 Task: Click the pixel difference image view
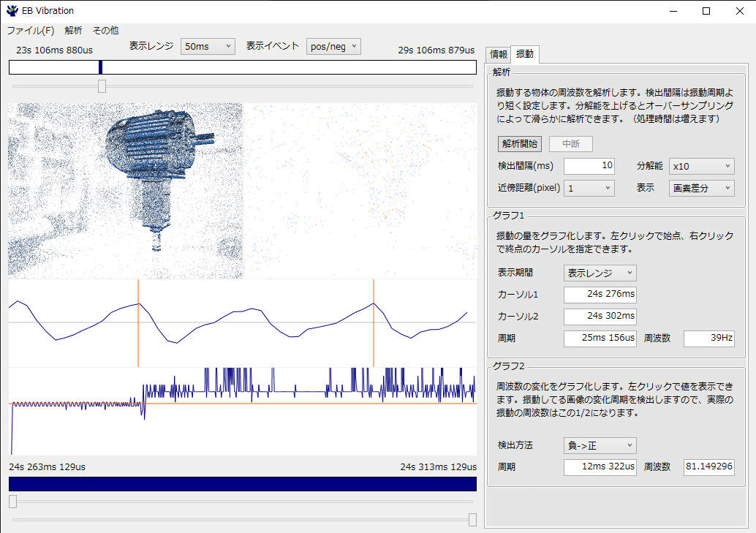coord(360,191)
